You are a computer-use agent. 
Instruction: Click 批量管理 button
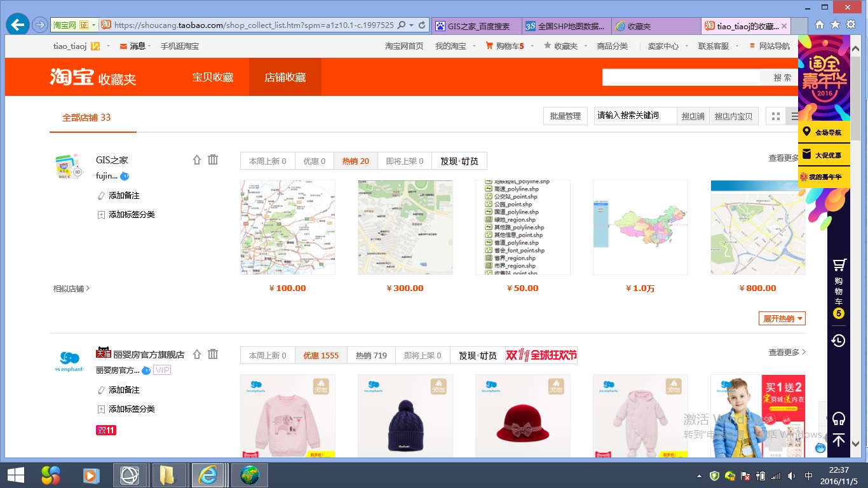(565, 116)
